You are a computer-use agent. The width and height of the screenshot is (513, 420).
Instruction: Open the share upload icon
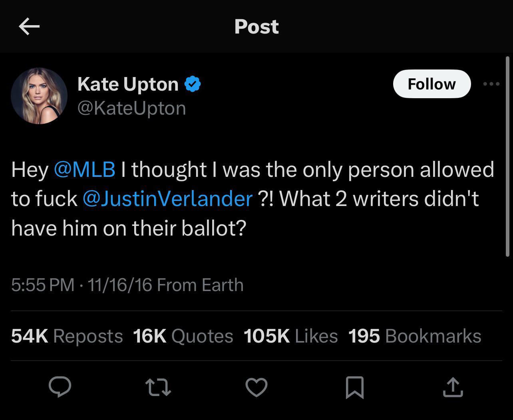pos(453,387)
